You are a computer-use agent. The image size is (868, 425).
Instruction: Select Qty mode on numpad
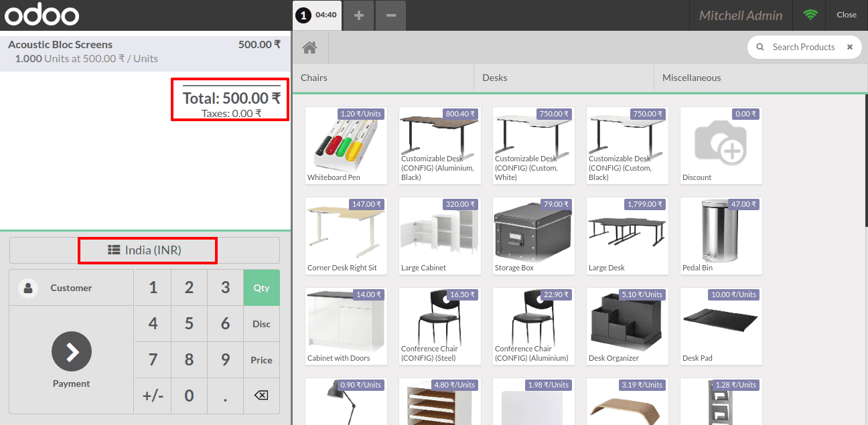coord(261,288)
